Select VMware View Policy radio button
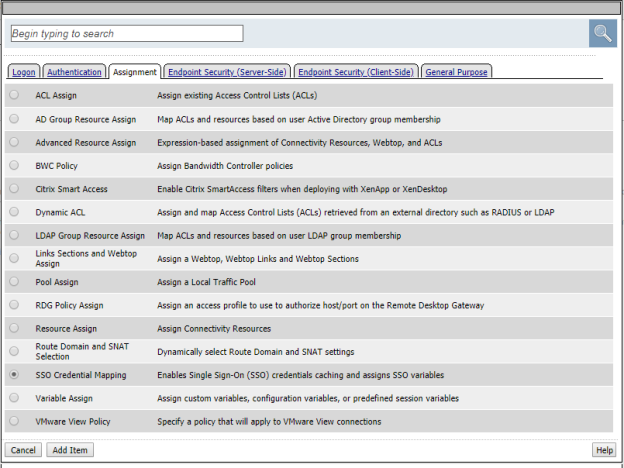 point(14,421)
